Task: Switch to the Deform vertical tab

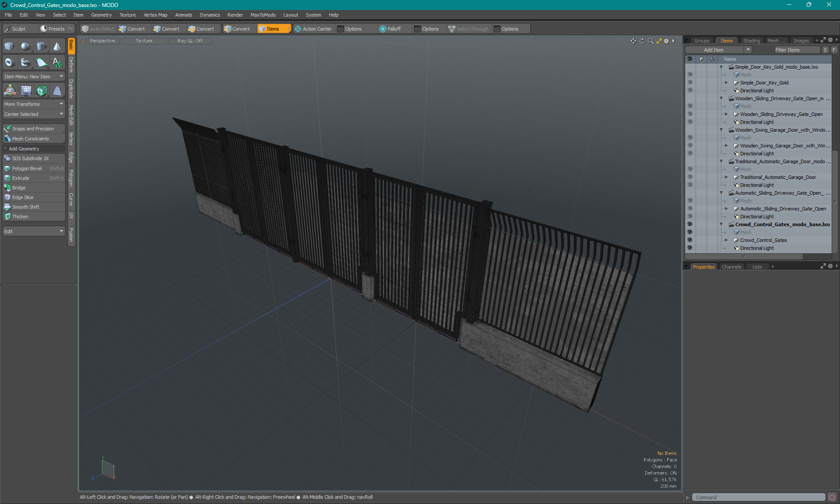Action: (71, 65)
